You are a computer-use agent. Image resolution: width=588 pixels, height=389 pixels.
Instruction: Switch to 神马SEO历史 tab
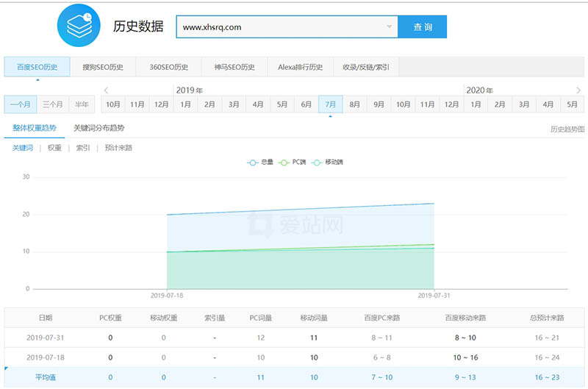(234, 67)
